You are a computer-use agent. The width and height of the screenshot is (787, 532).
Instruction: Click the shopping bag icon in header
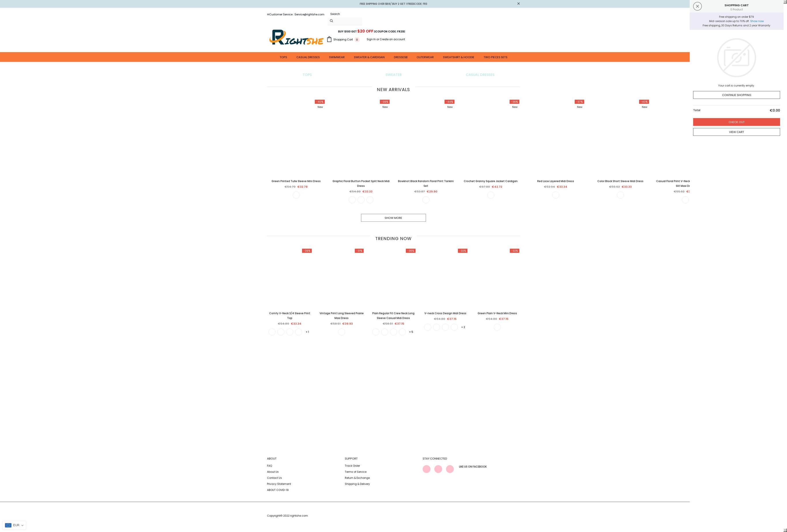tap(329, 39)
